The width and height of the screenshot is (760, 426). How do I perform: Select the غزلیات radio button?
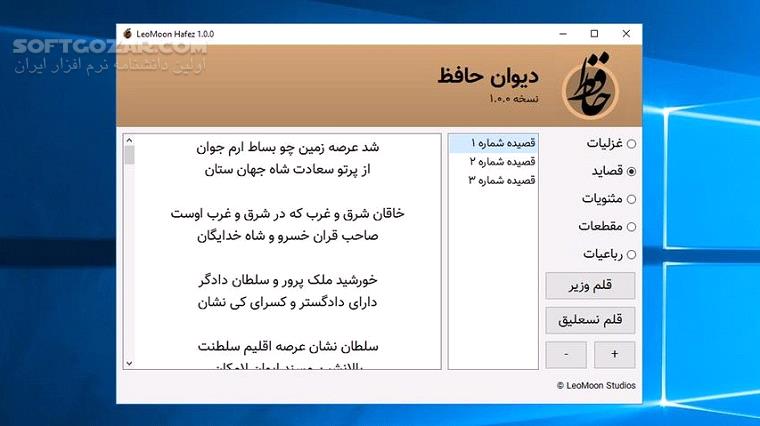coord(631,144)
